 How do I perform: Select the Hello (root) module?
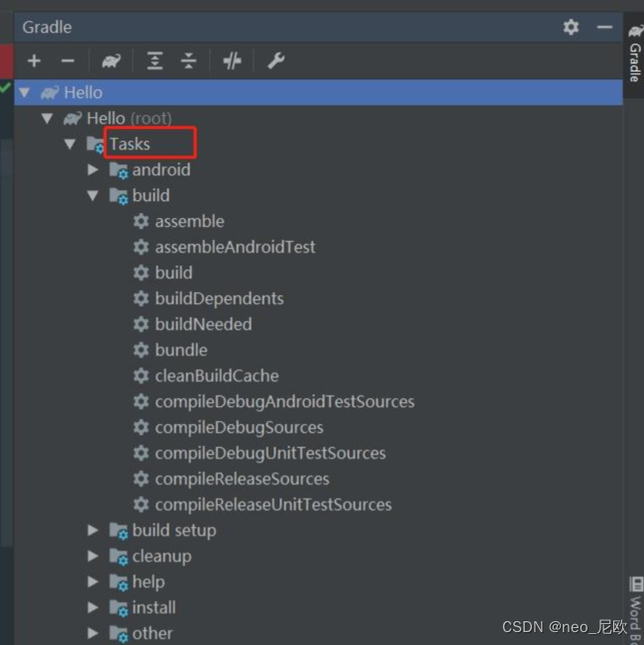[x=129, y=119]
